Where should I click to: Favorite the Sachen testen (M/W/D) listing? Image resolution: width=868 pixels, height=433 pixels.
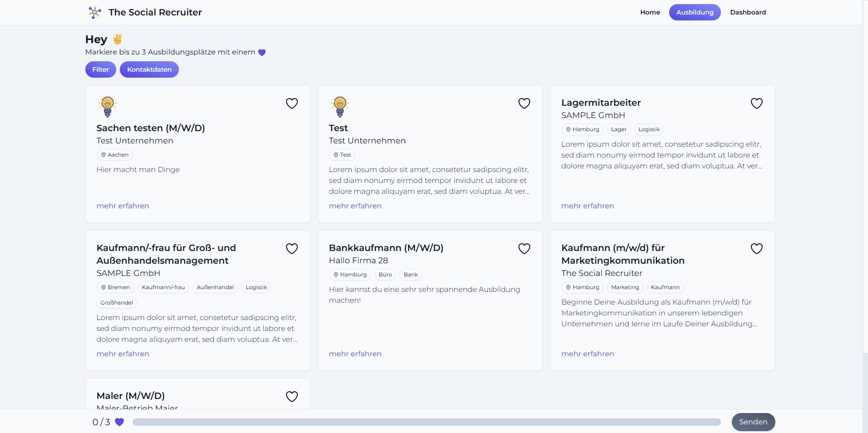point(292,103)
